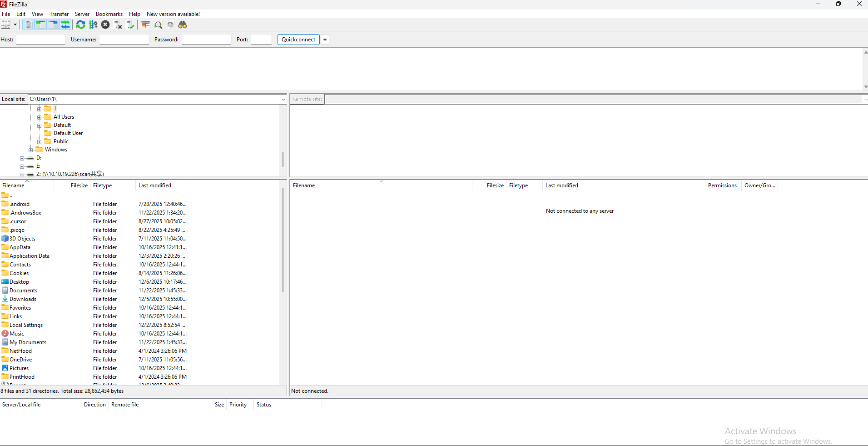Disconnect from the current server
This screenshot has width=868, height=446.
[x=118, y=25]
